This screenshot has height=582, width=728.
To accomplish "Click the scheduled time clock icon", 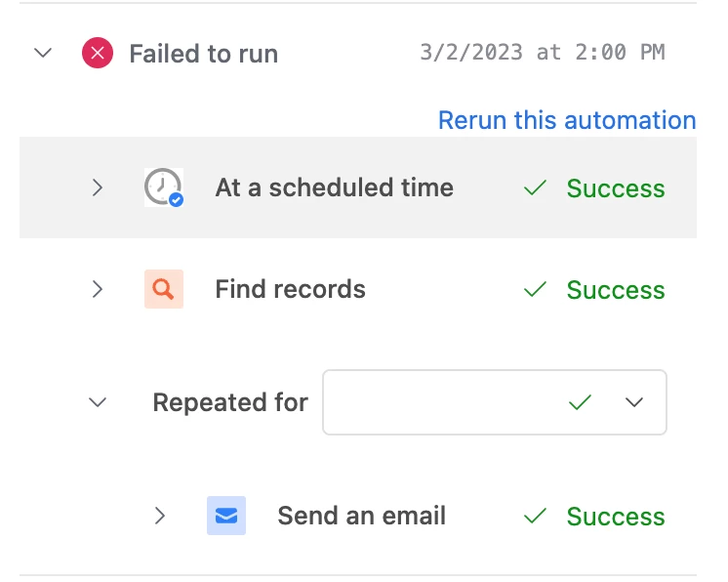I will 163,187.
